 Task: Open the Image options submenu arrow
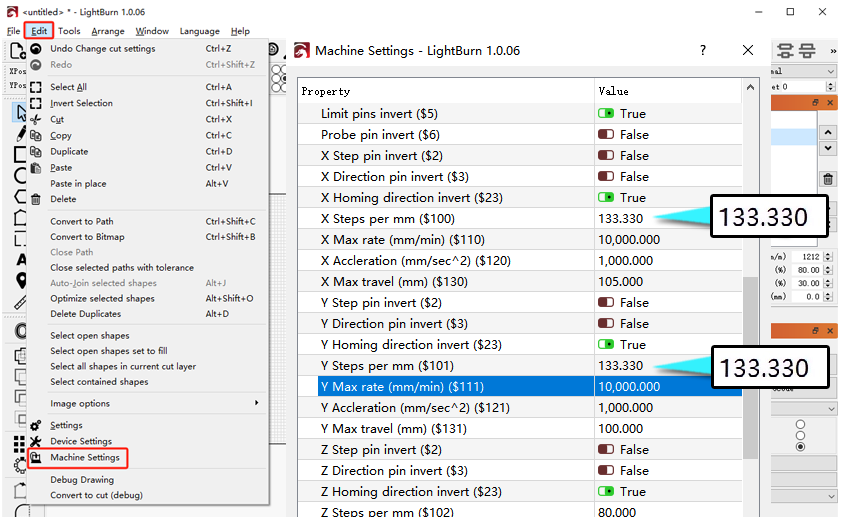coord(257,403)
